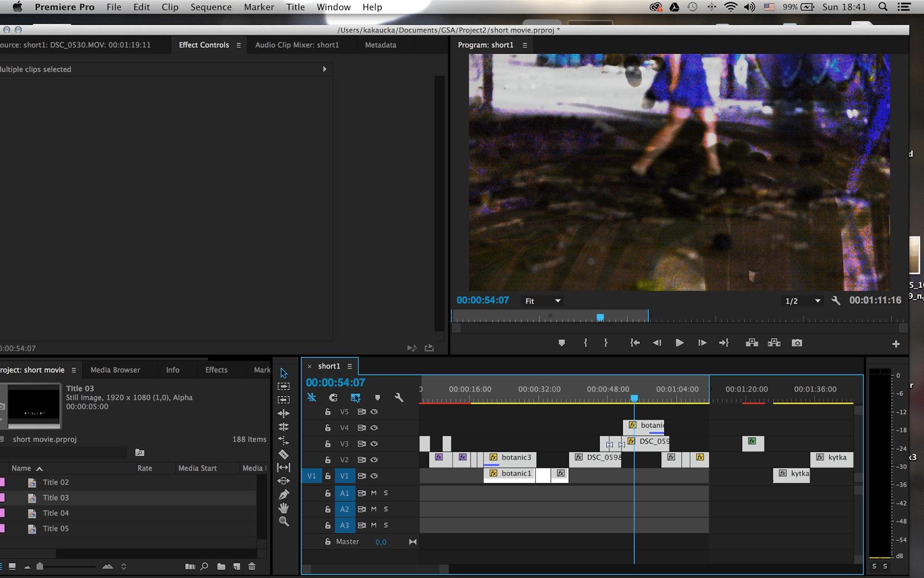Toggle lock on track V2
Screen dimensions: 924x578
pos(327,460)
